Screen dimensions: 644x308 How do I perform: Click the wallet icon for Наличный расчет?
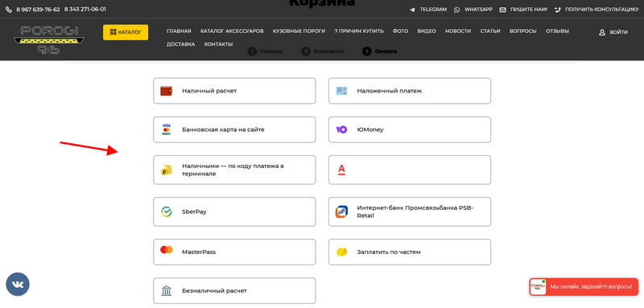167,91
